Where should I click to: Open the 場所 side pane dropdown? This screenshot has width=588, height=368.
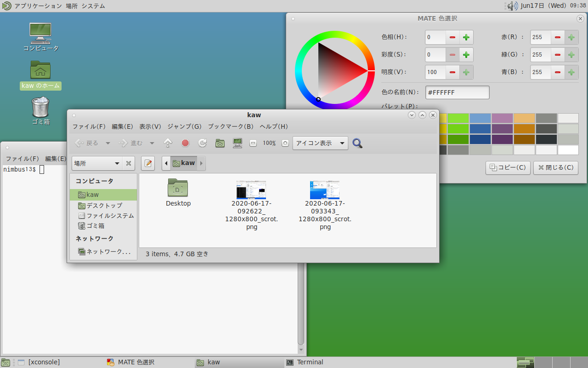pyautogui.click(x=97, y=163)
